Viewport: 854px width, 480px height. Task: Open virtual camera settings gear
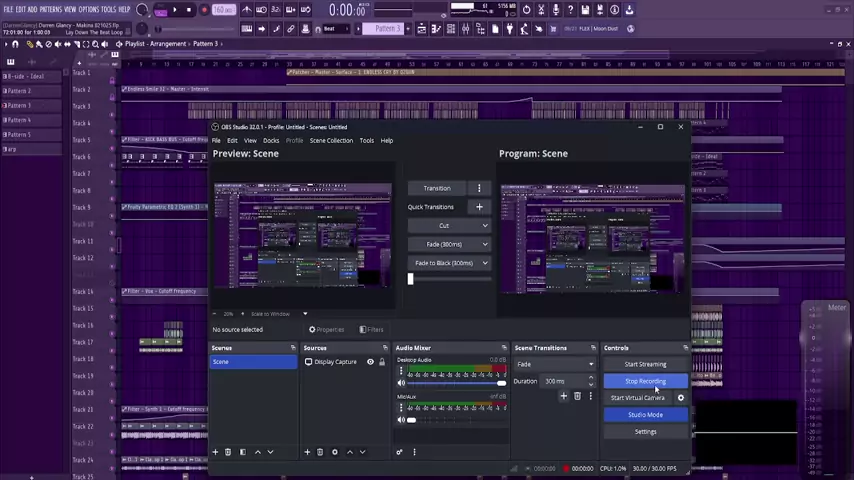(x=681, y=398)
